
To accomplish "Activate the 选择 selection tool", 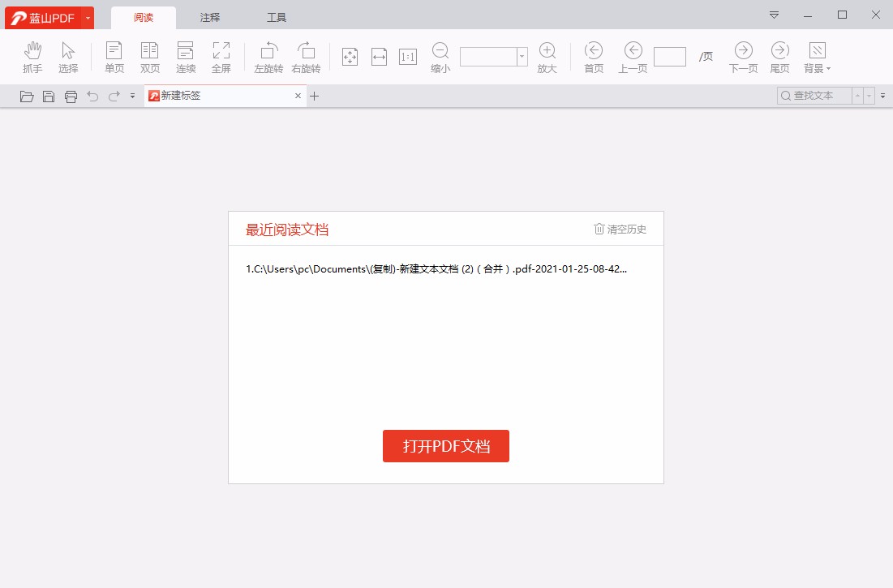I will [68, 55].
